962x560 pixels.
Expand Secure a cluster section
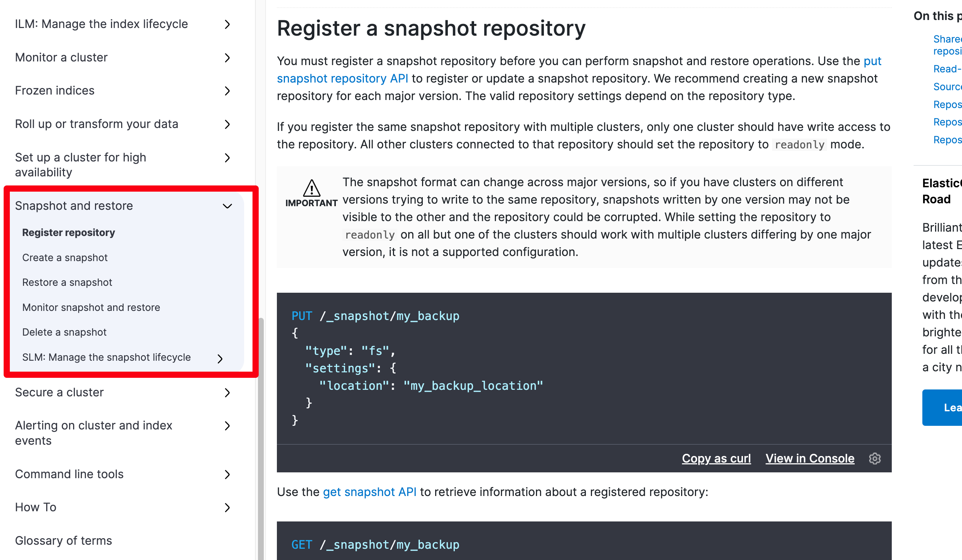tap(227, 392)
